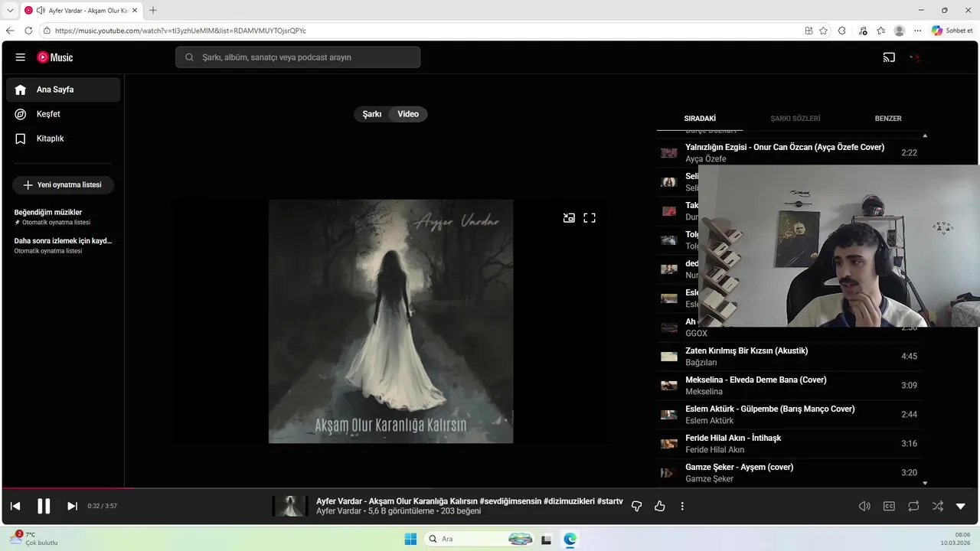Collapse the player page with the down arrow
This screenshot has height=551, width=980.
[961, 506]
